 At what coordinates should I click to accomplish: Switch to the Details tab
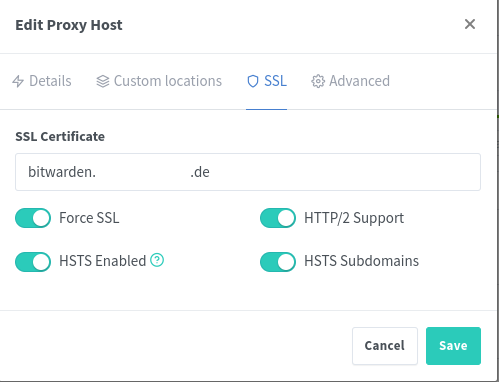coord(42,81)
